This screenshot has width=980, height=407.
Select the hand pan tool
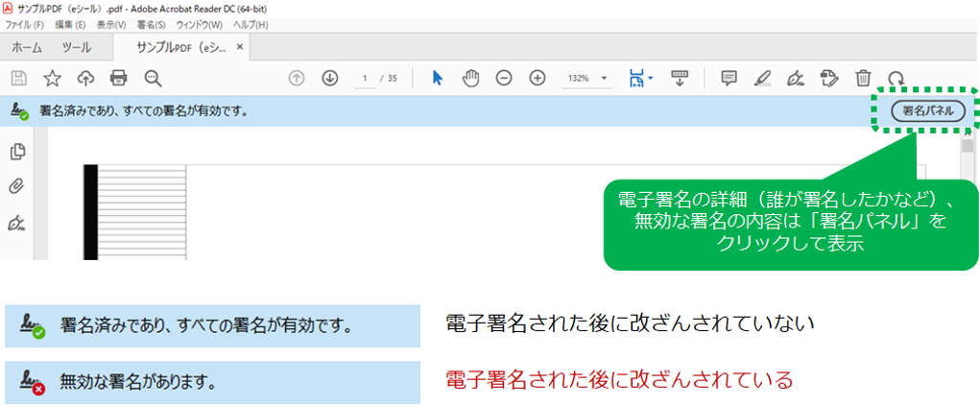click(x=470, y=78)
